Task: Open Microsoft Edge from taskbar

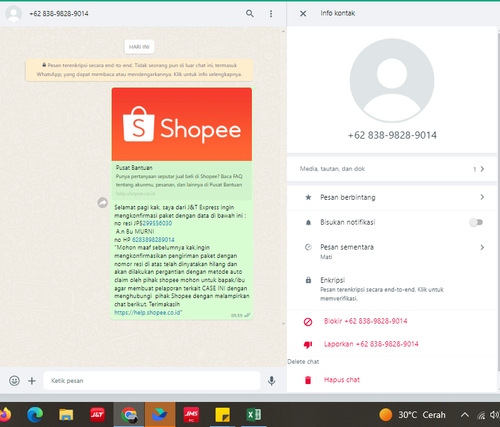Action: click(x=35, y=415)
